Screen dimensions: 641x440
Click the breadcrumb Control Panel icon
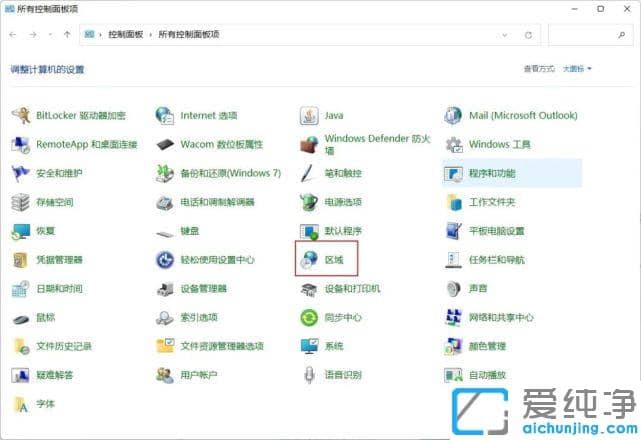click(89, 35)
